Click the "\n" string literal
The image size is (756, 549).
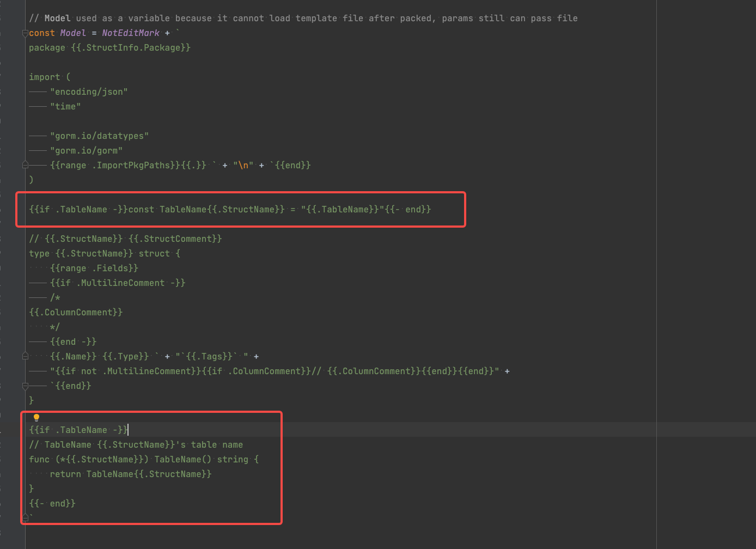(x=243, y=166)
